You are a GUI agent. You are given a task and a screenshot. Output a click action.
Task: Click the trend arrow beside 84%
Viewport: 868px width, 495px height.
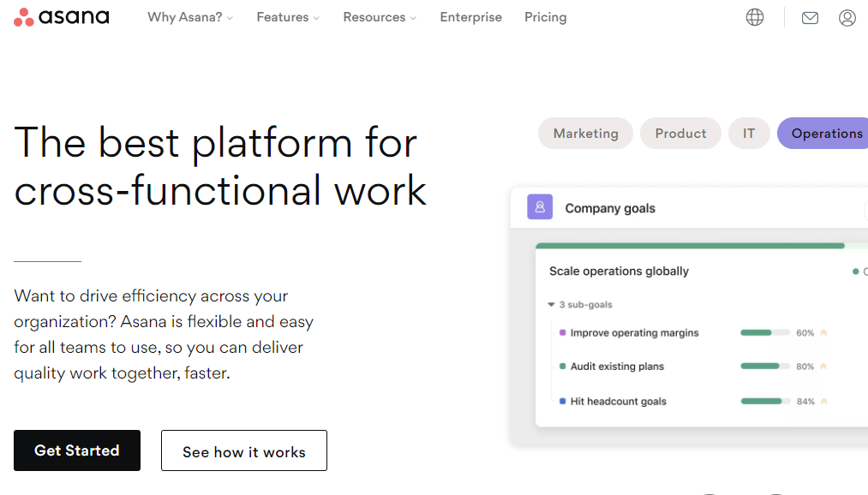823,401
